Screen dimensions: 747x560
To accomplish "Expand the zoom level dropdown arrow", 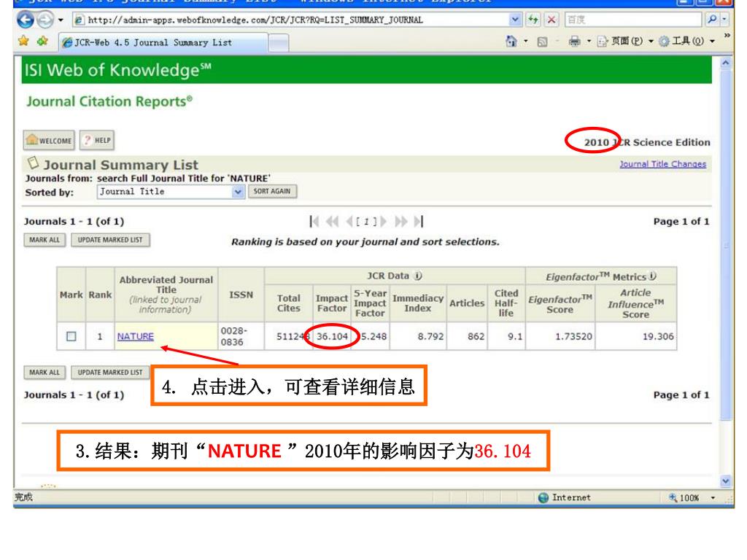I will tap(713, 497).
